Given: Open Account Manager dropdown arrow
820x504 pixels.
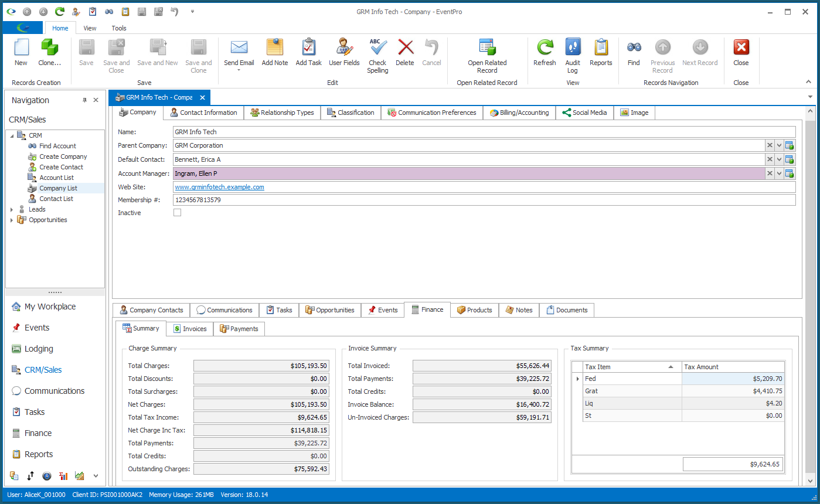Looking at the screenshot, I should point(779,173).
